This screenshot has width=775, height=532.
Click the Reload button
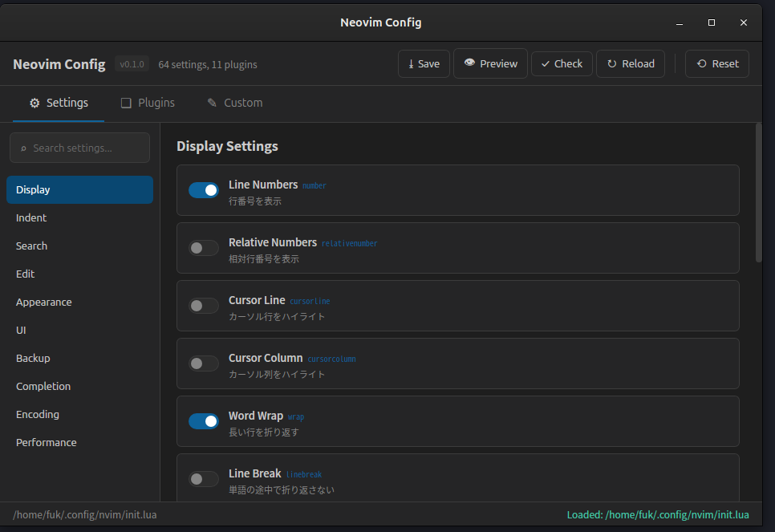click(x=630, y=63)
